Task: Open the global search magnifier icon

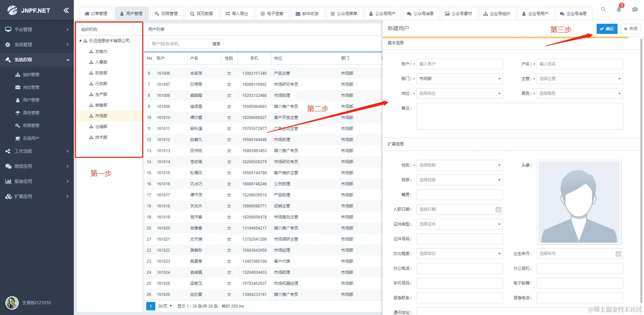Action: pyautogui.click(x=603, y=10)
